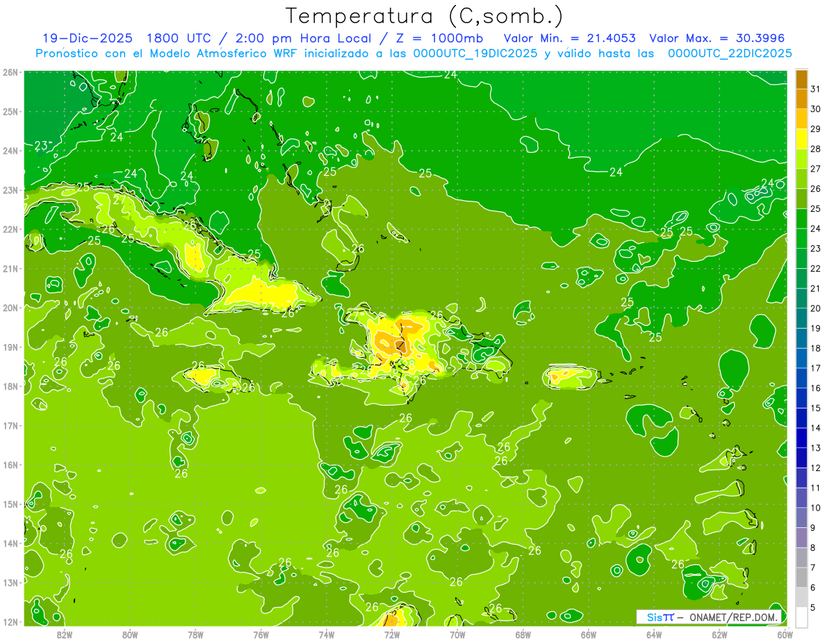Click the '66W' longitude axis label
This screenshot has width=834, height=644.
pos(588,634)
